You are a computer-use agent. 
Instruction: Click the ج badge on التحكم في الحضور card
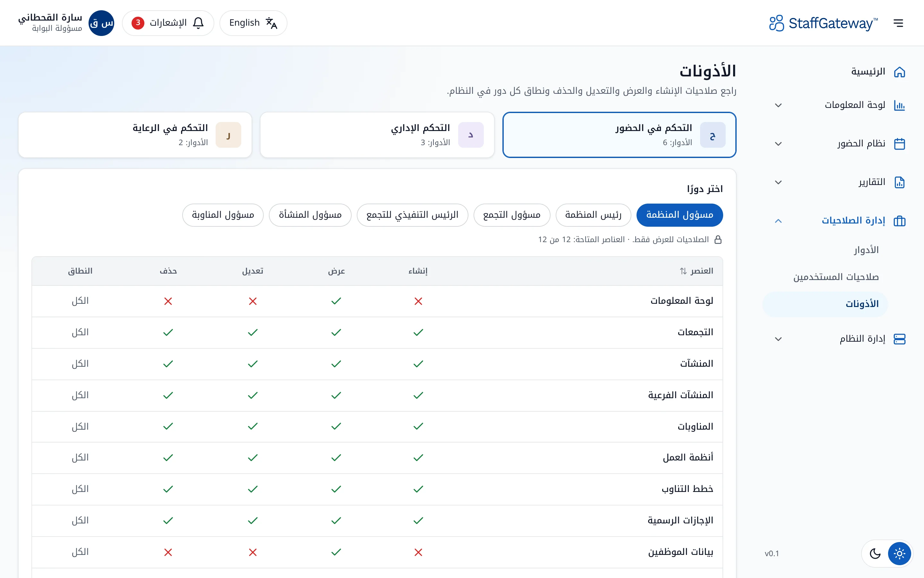click(x=713, y=135)
